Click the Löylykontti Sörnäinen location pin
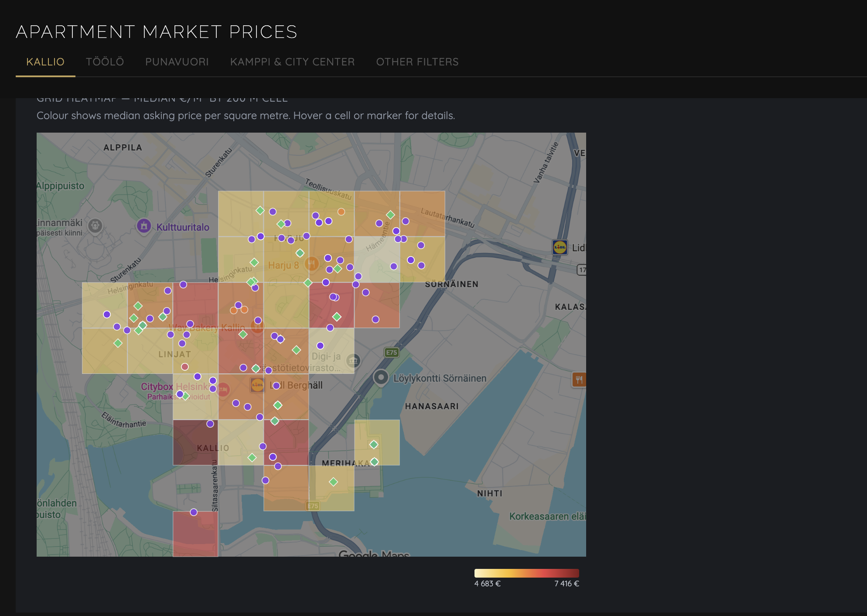Viewport: 867px width, 616px height. click(381, 377)
